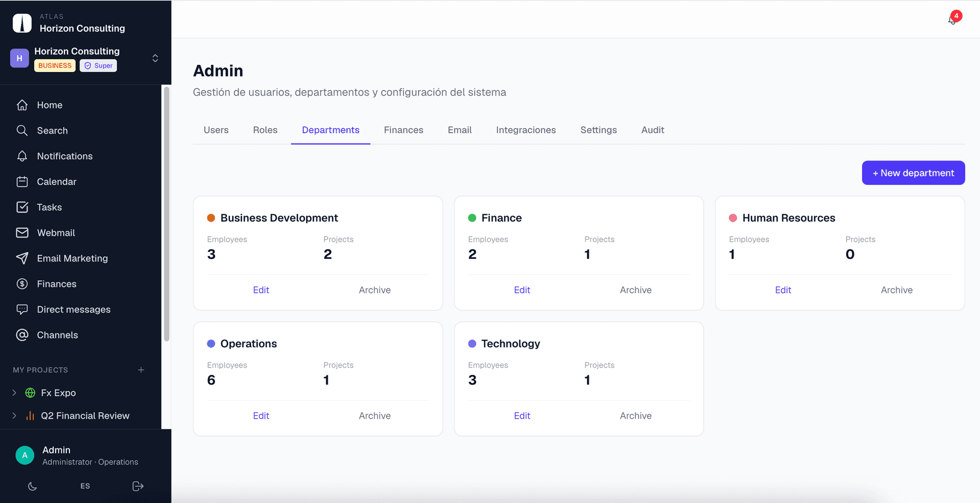Click the Channels at-sign icon
This screenshot has height=503, width=980.
pos(22,334)
